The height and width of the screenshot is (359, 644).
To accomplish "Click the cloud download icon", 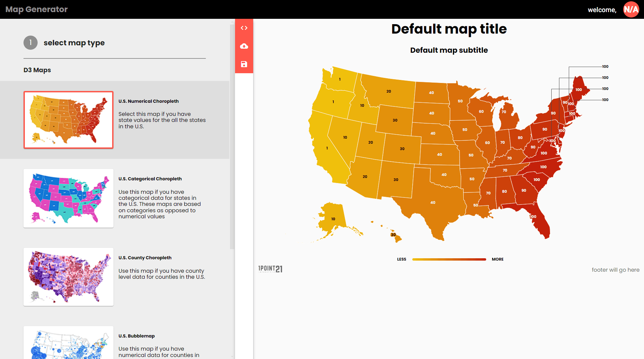I will click(244, 46).
